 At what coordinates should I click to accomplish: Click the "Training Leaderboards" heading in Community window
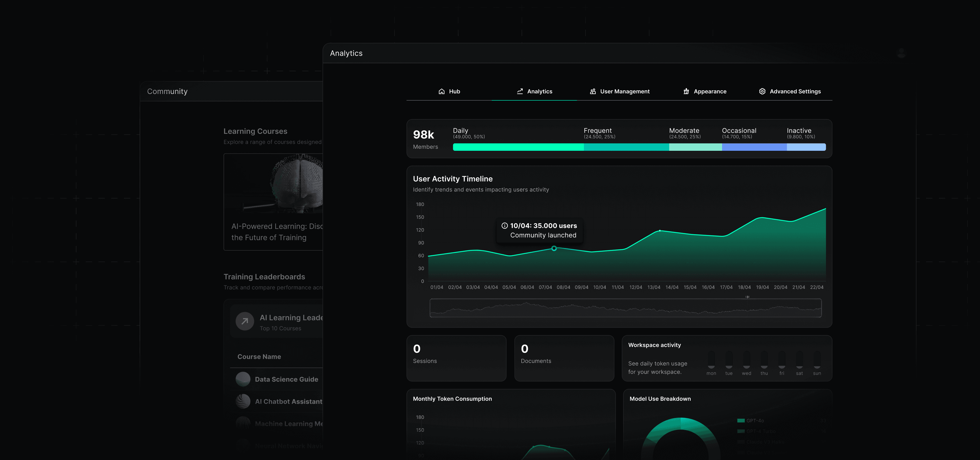pos(264,277)
